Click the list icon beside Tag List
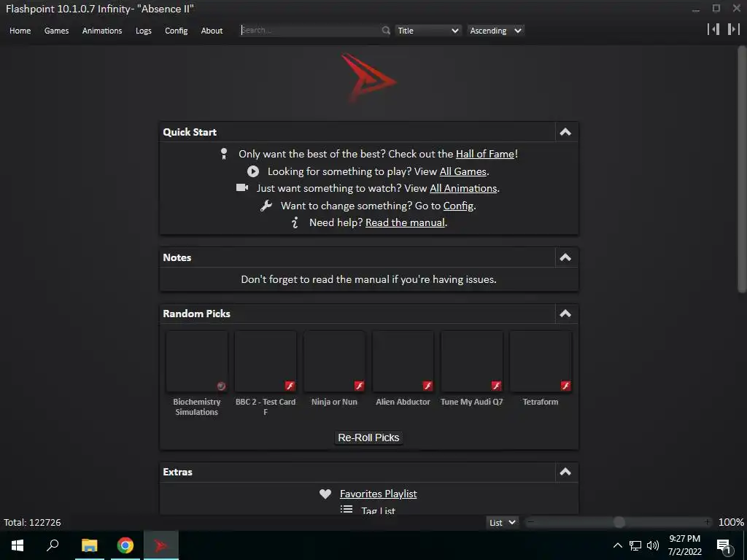The height and width of the screenshot is (560, 747). 347,510
